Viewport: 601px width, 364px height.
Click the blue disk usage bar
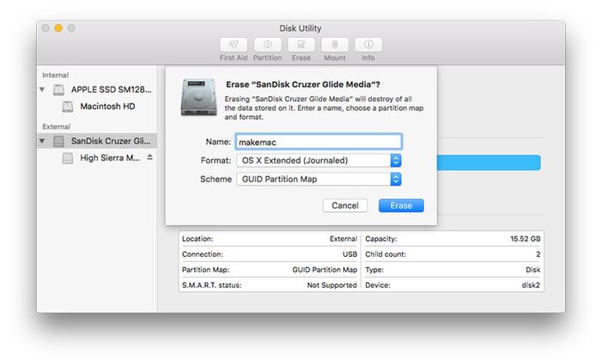click(489, 163)
